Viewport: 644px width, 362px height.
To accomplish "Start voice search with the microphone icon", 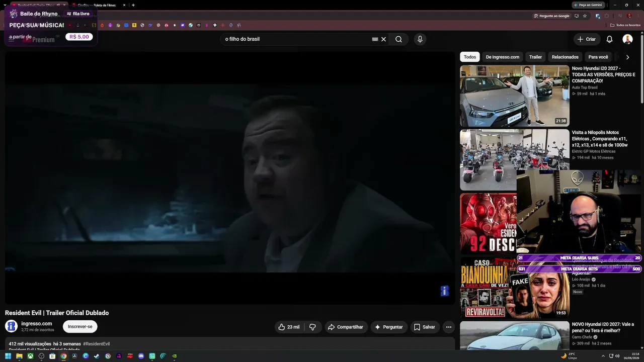I will point(420,39).
